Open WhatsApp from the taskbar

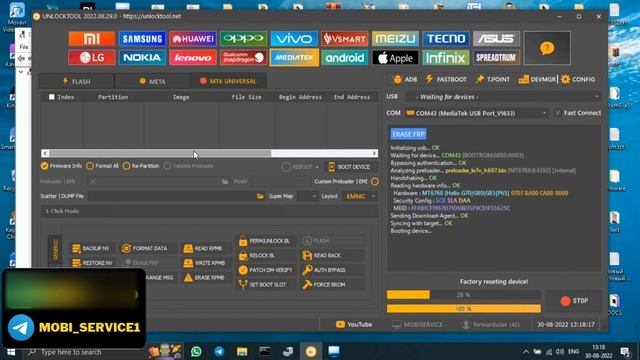click(x=196, y=351)
